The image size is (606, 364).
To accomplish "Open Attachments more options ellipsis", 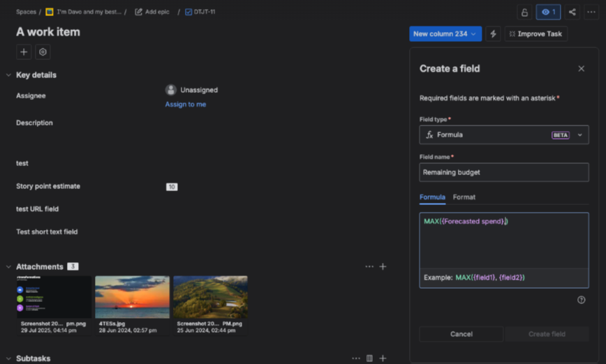I will [369, 267].
